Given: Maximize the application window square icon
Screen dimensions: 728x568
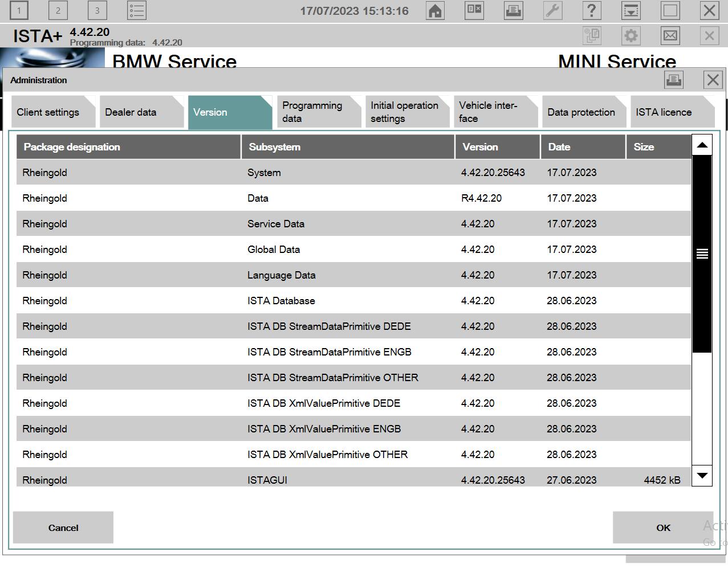Looking at the screenshot, I should coord(670,10).
